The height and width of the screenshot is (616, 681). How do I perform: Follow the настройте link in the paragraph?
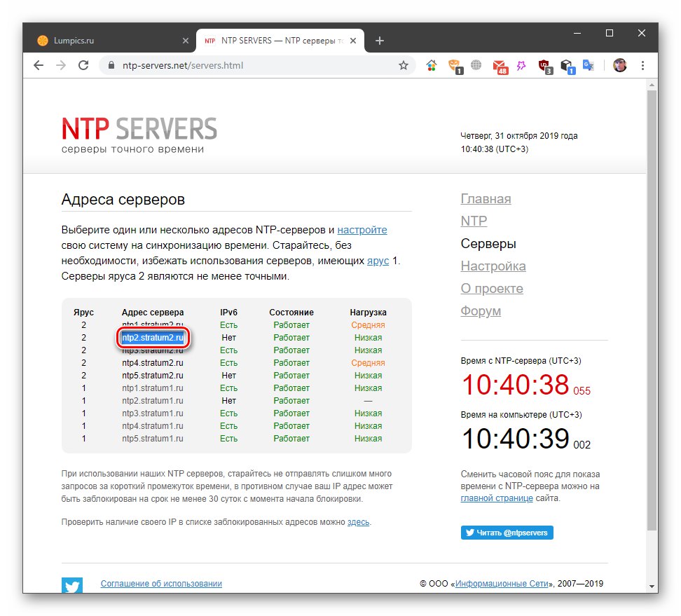[362, 230]
